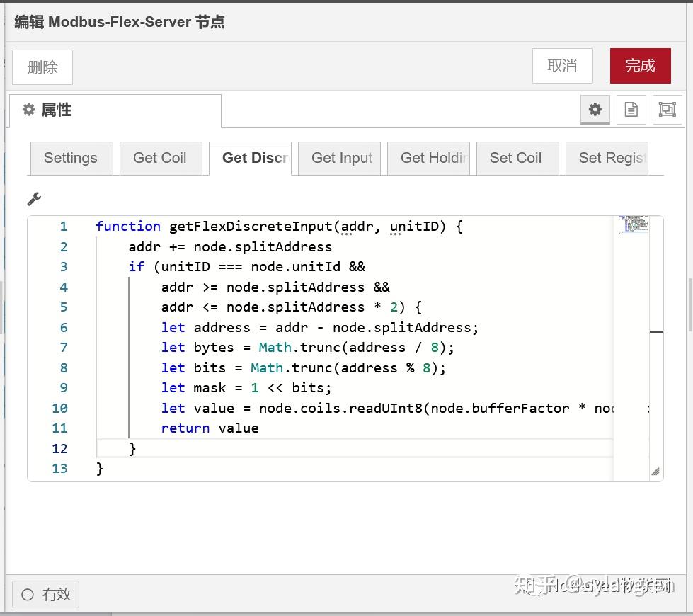This screenshot has height=616, width=693.
Task: Switch to the Get Input tab
Action: click(340, 158)
